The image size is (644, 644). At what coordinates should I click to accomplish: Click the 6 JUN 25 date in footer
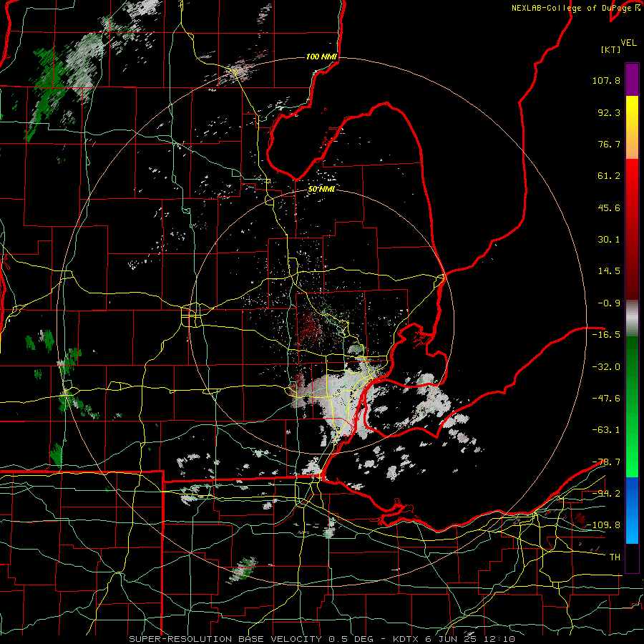click(451, 639)
